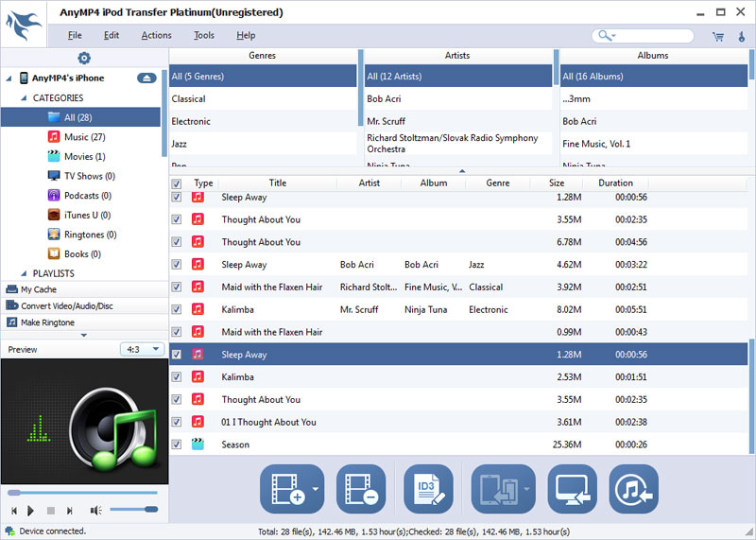This screenshot has width=756, height=540.
Task: Select Music (27) category
Action: coord(84,137)
